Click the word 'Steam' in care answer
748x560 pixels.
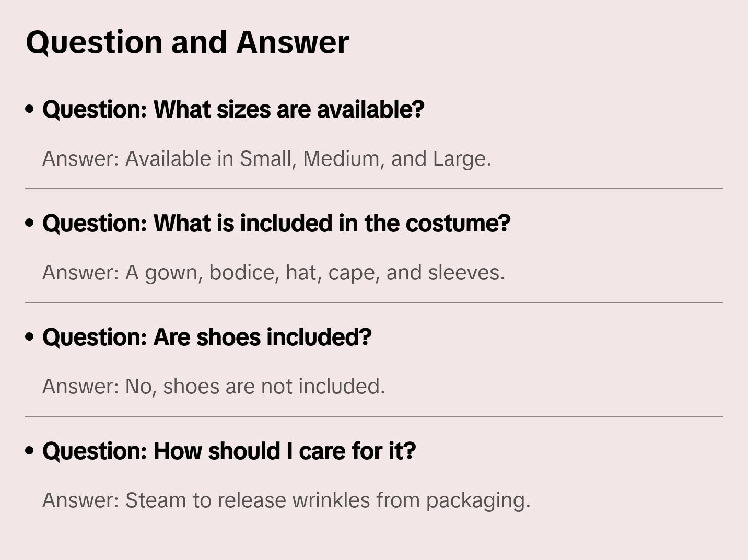[x=156, y=500]
